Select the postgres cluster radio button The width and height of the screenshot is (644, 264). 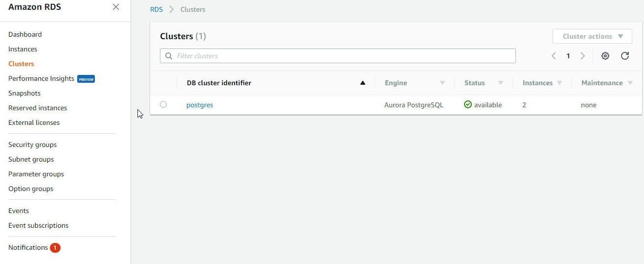163,104
